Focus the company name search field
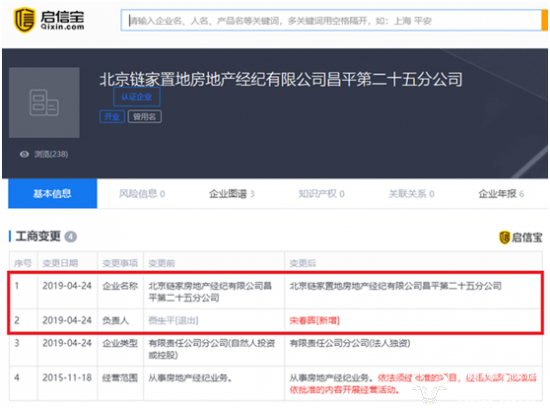550x408 pixels. tap(331, 20)
